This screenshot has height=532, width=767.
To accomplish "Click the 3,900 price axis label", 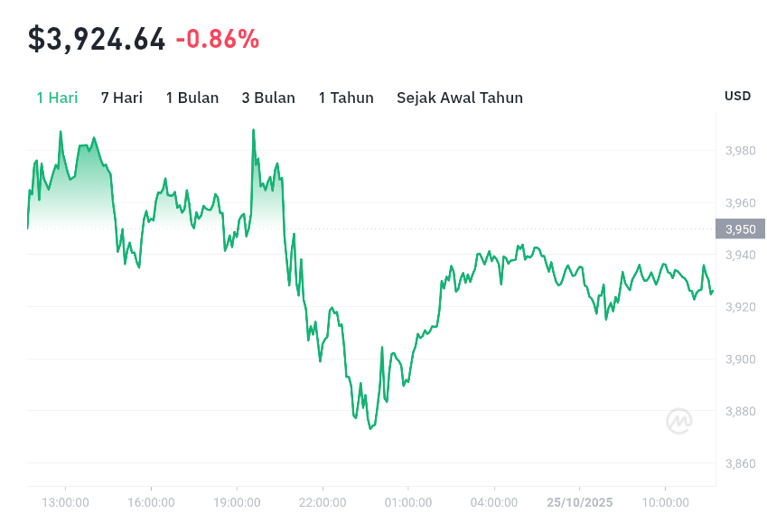I will pyautogui.click(x=741, y=359).
